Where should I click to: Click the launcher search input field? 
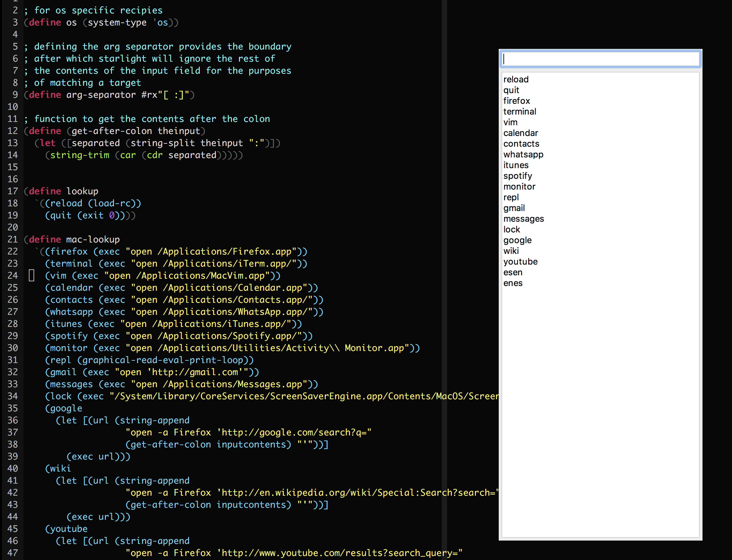click(x=600, y=59)
